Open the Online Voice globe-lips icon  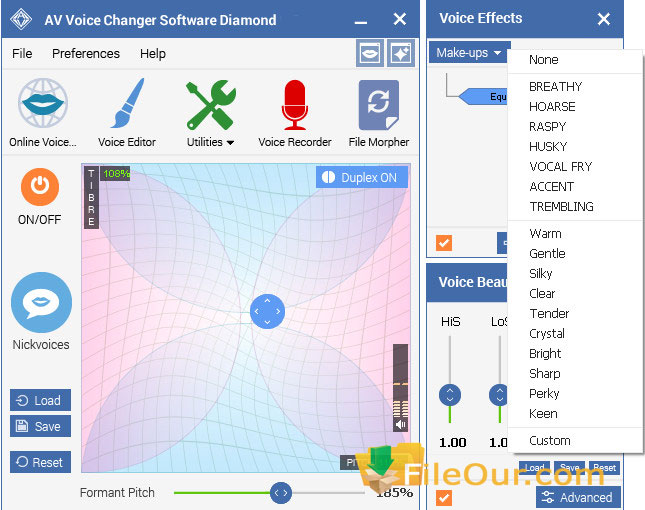43,103
